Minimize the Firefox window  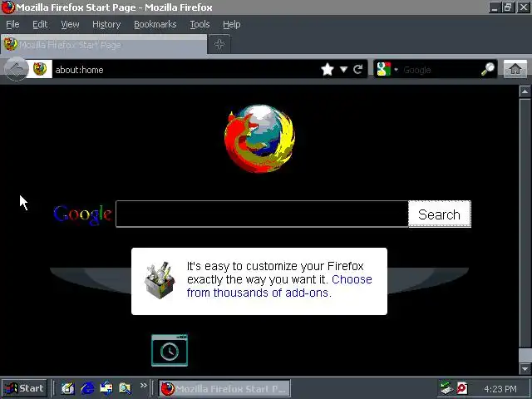[x=495, y=7]
